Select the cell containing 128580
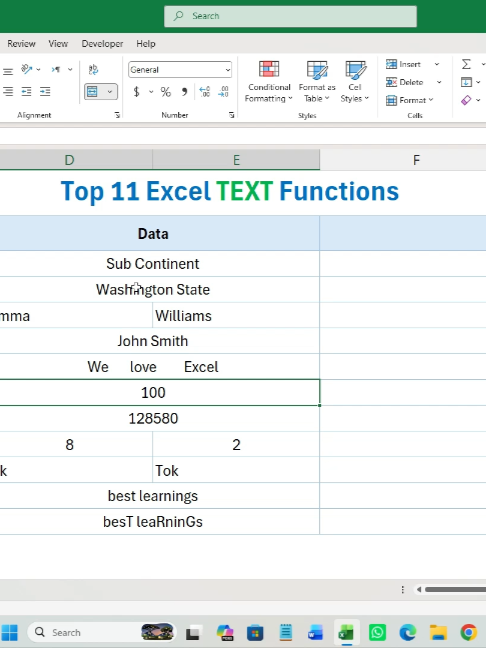This screenshot has width=486, height=648. [160, 419]
